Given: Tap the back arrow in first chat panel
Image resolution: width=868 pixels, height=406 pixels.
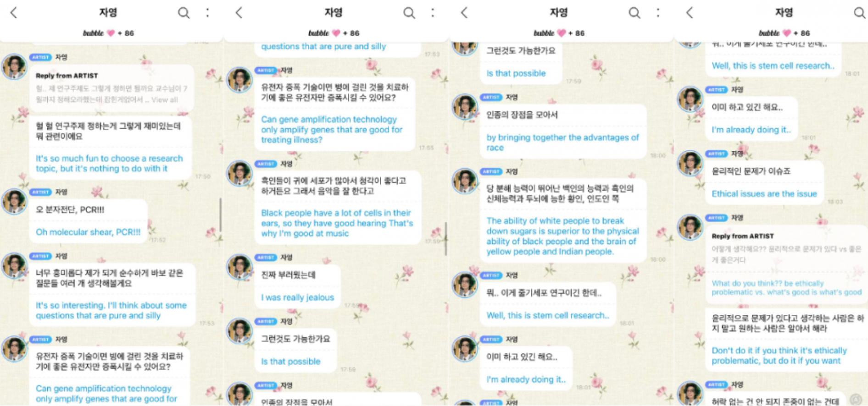Looking at the screenshot, I should [x=14, y=13].
